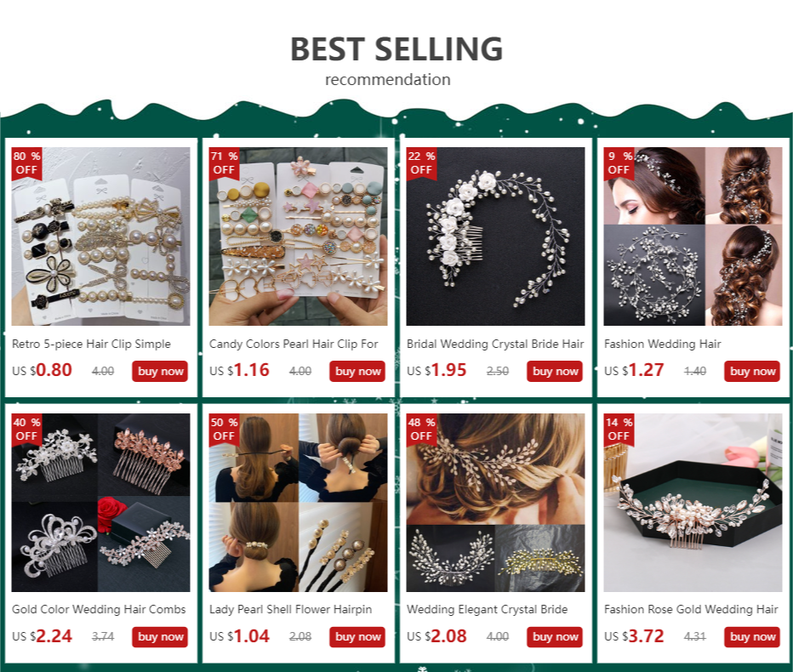Open the Lady Pearl Shell Flower Hairpin image
The width and height of the screenshot is (793, 672).
[298, 503]
